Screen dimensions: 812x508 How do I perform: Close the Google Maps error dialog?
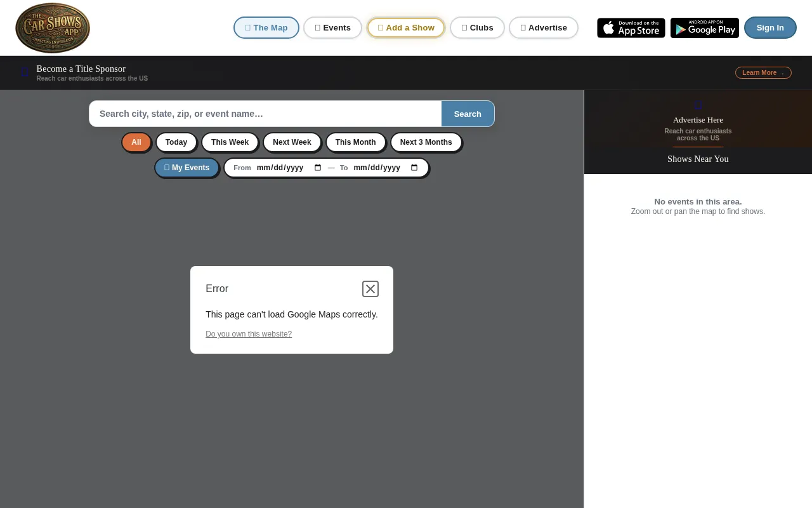370,289
